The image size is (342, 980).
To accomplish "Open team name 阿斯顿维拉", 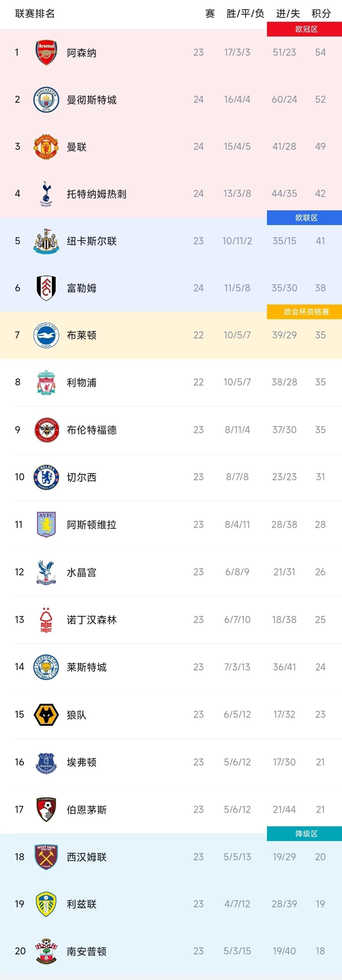I will coord(92,525).
